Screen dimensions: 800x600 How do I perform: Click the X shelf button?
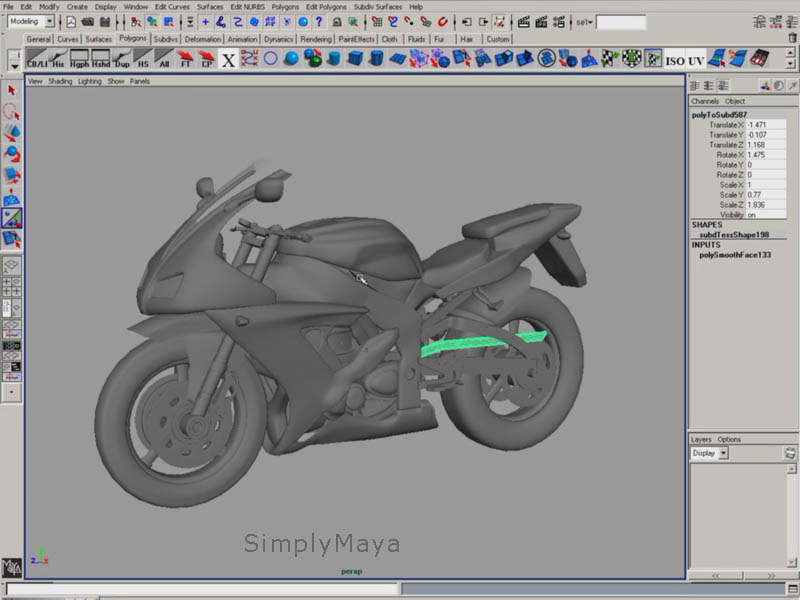tap(228, 59)
